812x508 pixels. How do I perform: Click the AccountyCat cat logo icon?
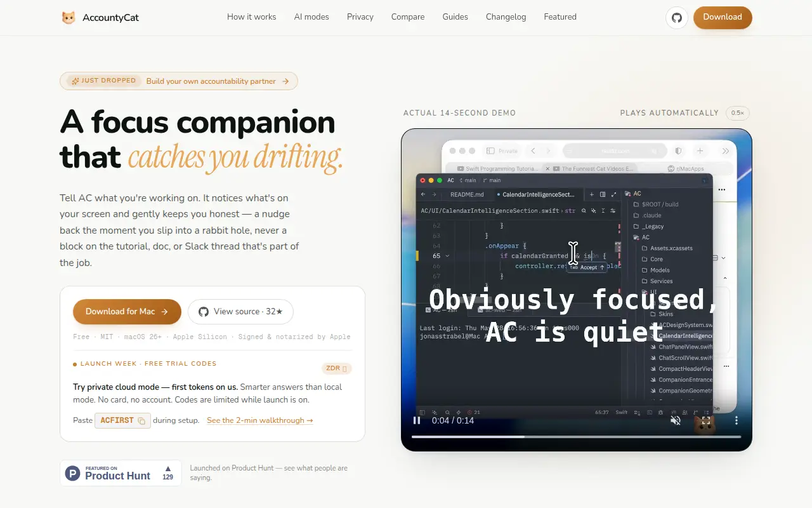(x=69, y=17)
